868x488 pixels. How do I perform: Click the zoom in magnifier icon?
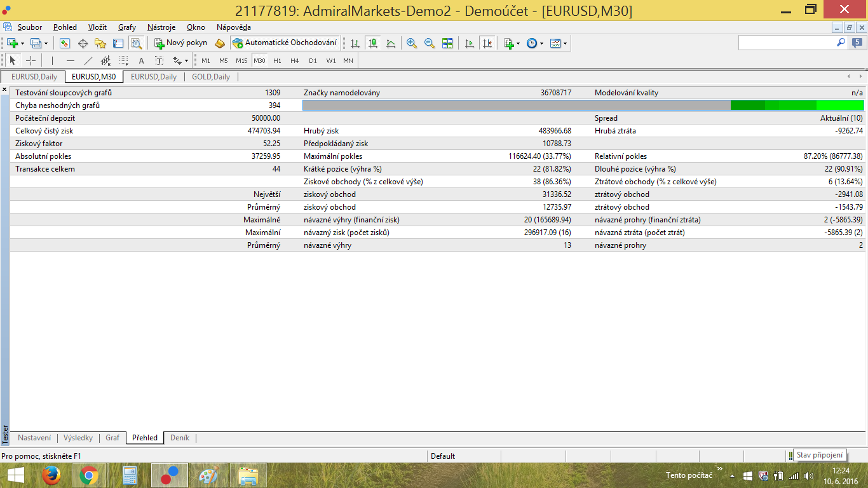coord(412,43)
